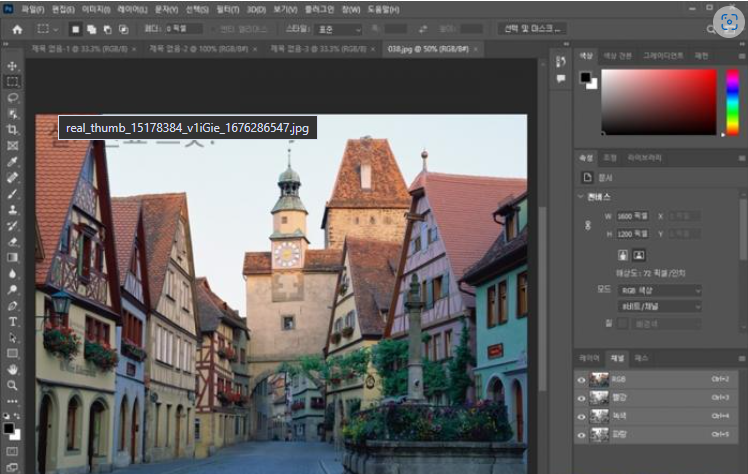Image resolution: width=748 pixels, height=474 pixels.
Task: Open the 필터(T) menu
Action: pos(228,9)
